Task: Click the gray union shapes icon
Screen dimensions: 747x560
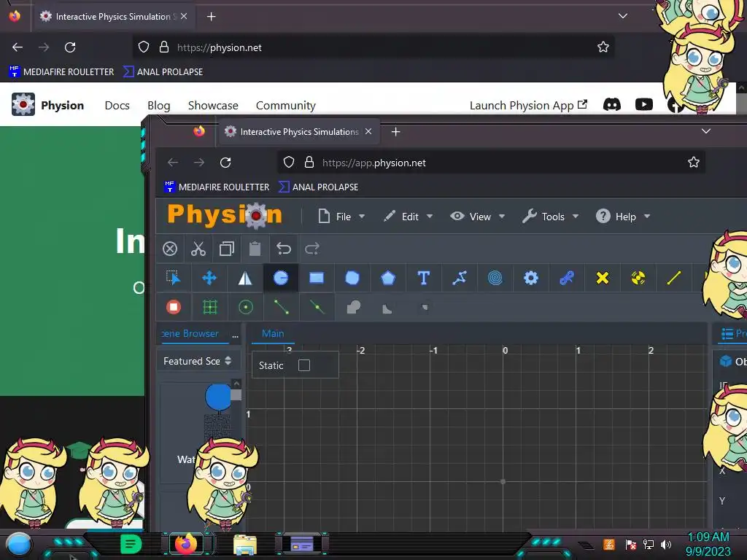Action: coord(353,308)
